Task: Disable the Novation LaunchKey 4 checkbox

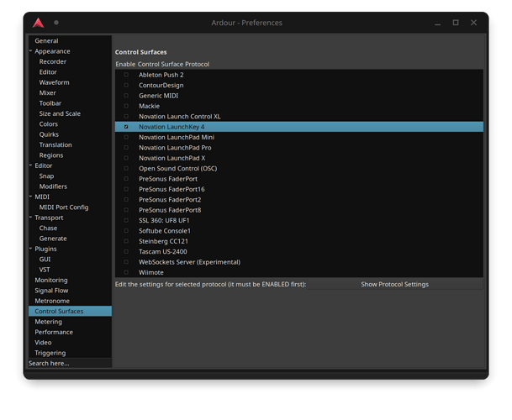Action: [x=126, y=127]
